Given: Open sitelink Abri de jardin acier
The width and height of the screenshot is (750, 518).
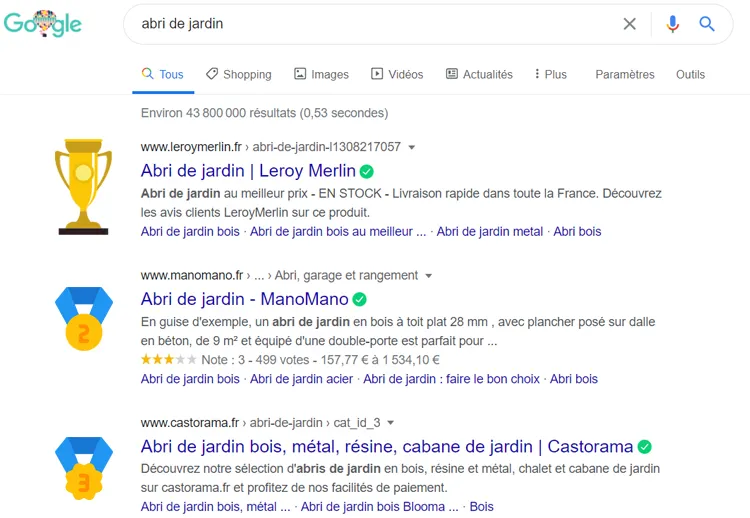Looking at the screenshot, I should [301, 379].
